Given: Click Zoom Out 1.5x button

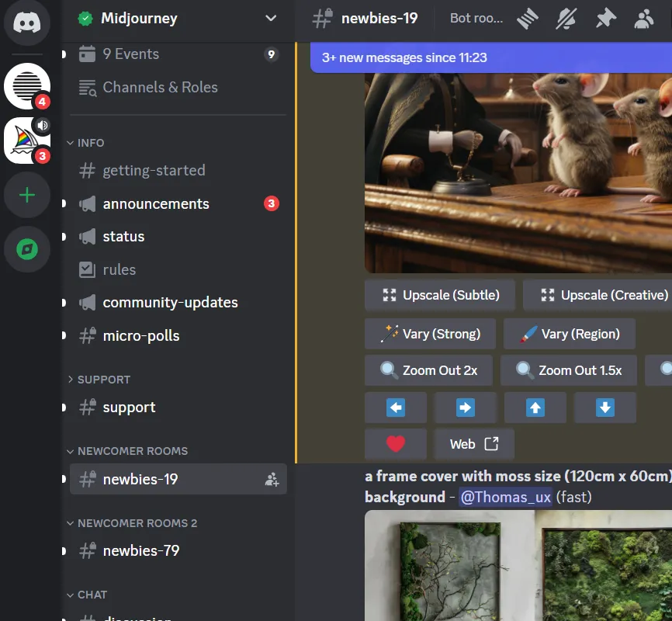Looking at the screenshot, I should pos(569,370).
